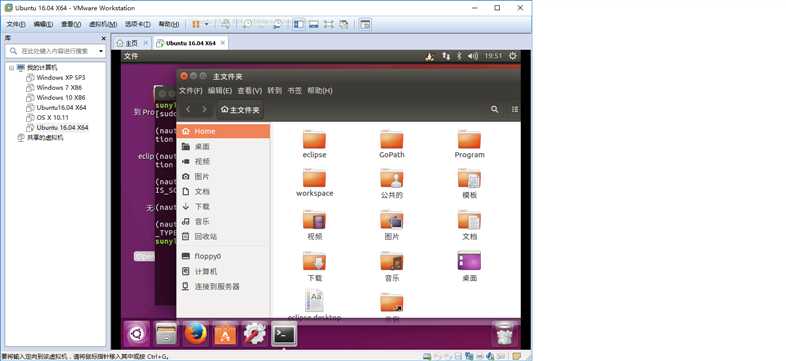Viewport: 786px width, 361px height.
Task: Open the library search filter dropdown arrow
Action: click(x=101, y=51)
